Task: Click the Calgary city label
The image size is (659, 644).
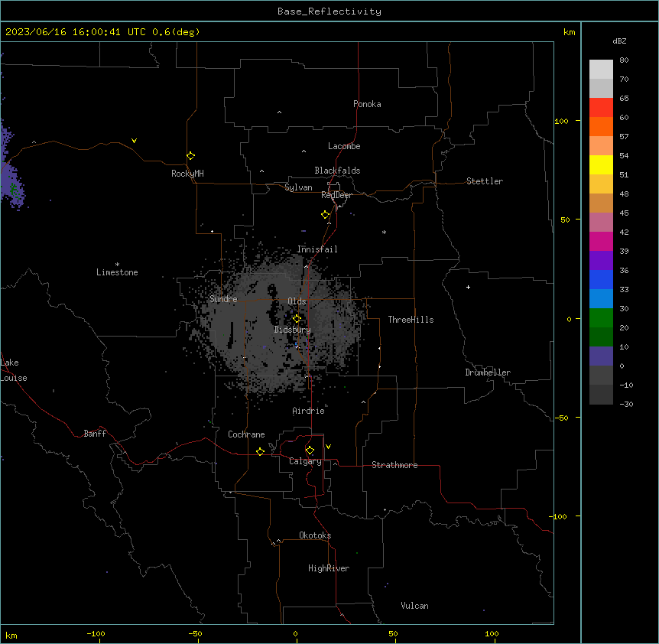Action: click(x=306, y=461)
